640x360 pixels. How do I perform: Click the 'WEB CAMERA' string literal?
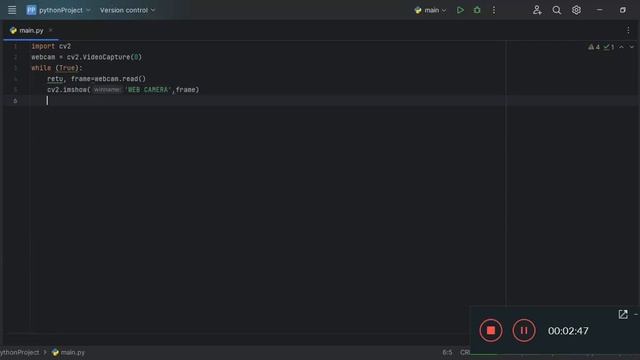tap(148, 90)
